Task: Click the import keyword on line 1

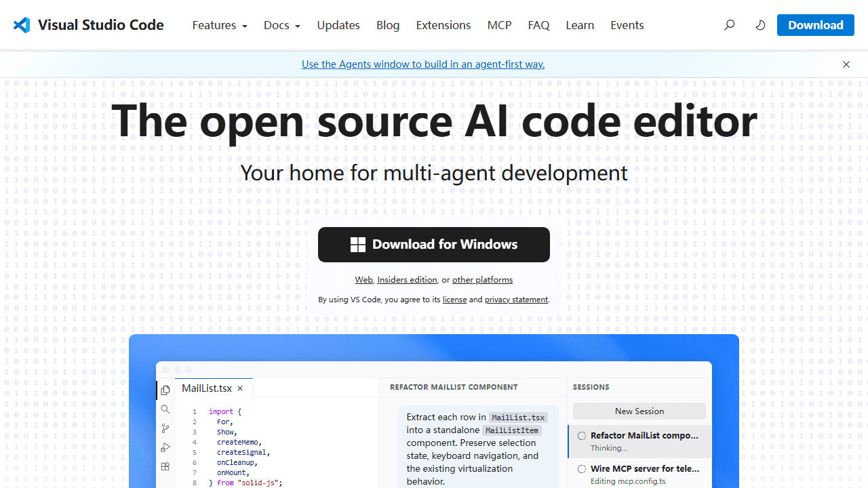Action: (221, 411)
